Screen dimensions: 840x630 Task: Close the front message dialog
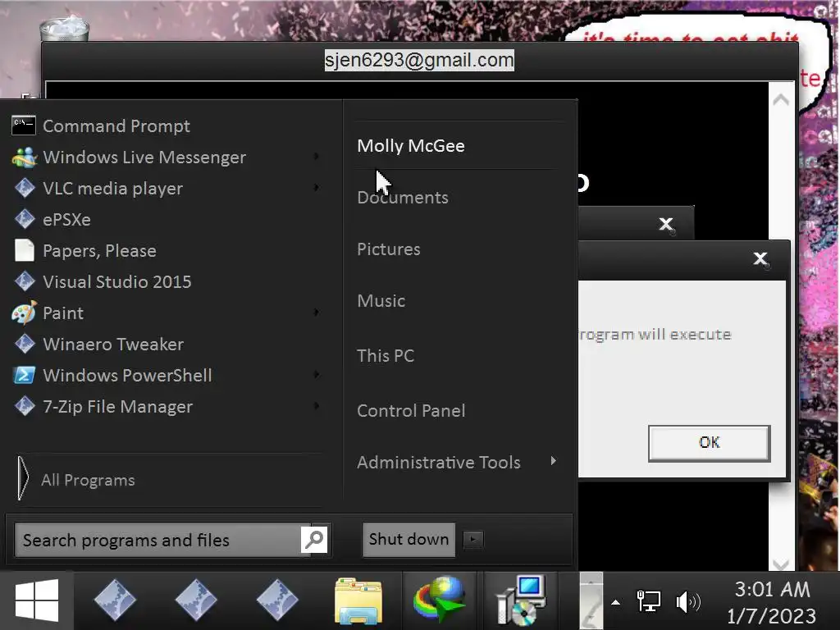click(x=760, y=259)
